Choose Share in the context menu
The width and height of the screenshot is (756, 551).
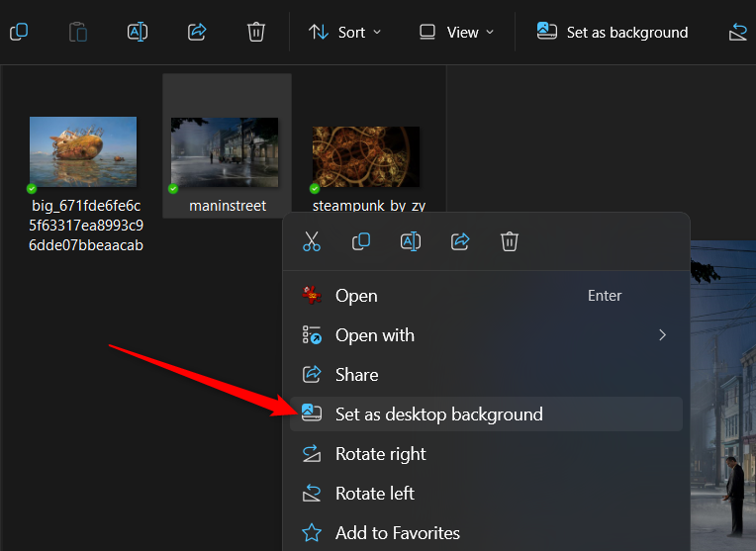(x=486, y=375)
